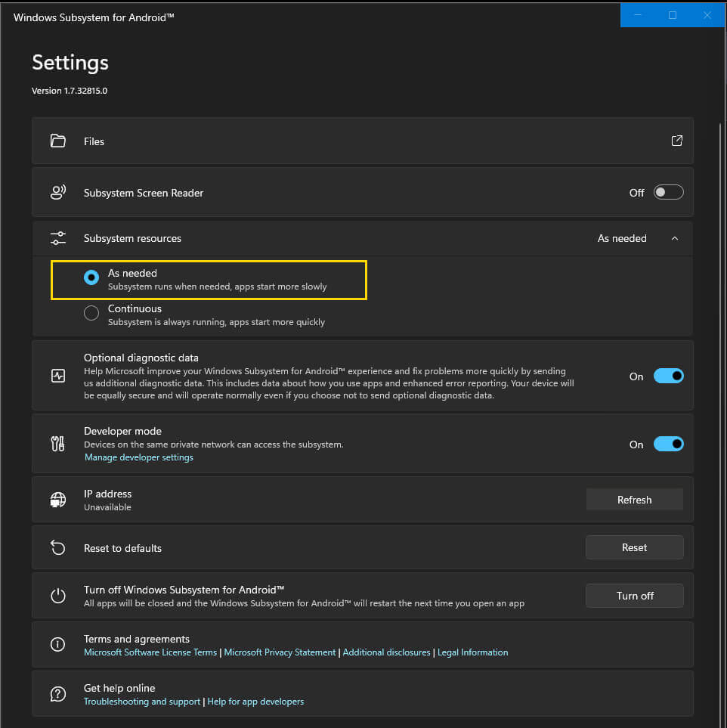Click the Subsystem resources header text
Screen dimensions: 727x728
(x=132, y=238)
